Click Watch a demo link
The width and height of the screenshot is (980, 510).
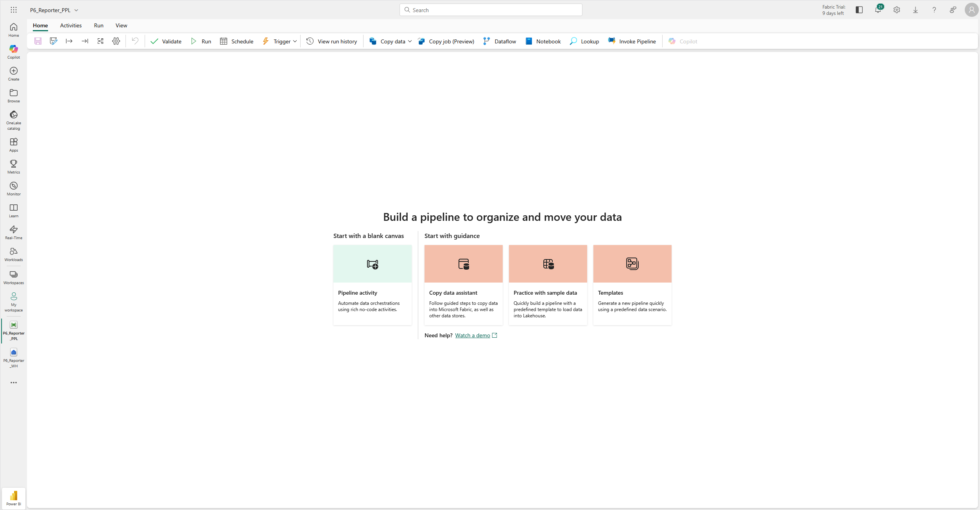(472, 335)
